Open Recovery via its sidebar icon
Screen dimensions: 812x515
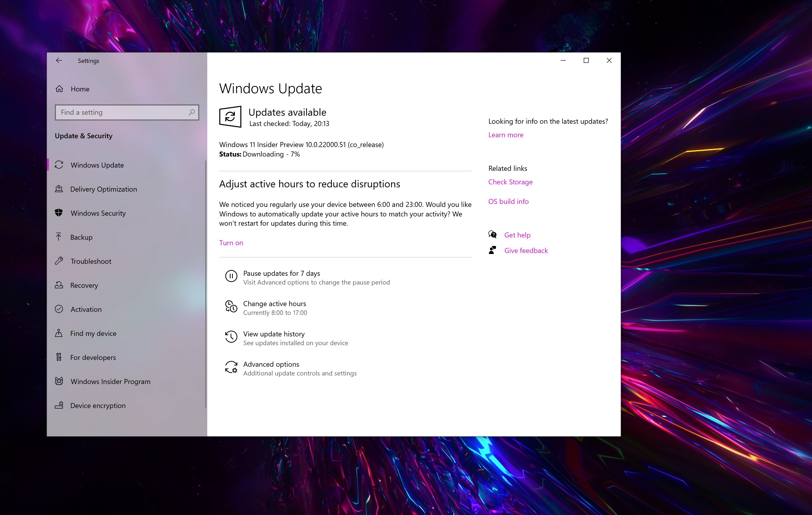59,285
